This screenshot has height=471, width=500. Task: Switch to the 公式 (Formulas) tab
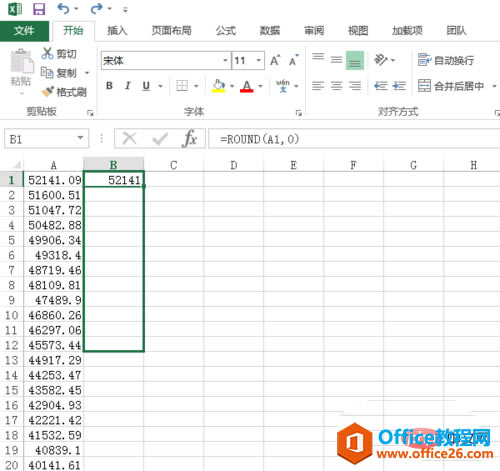pos(226,31)
